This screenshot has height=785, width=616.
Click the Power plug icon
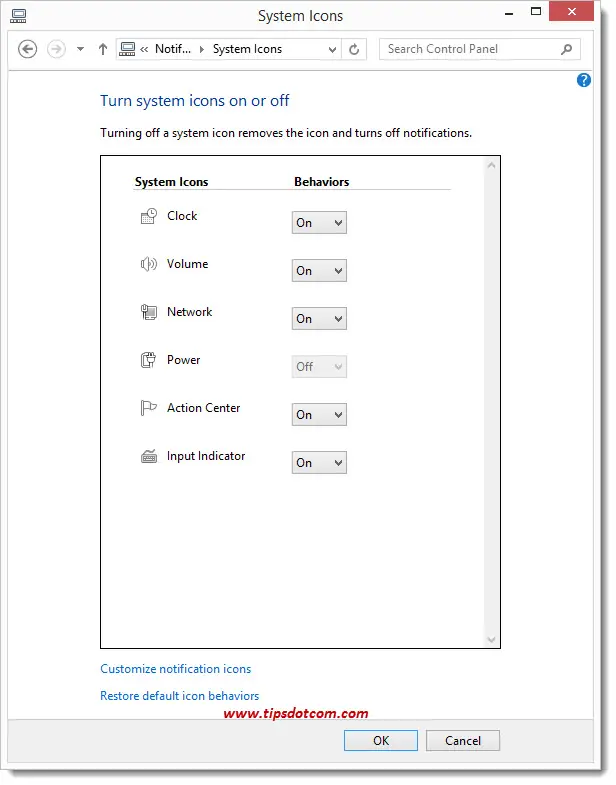point(148,360)
